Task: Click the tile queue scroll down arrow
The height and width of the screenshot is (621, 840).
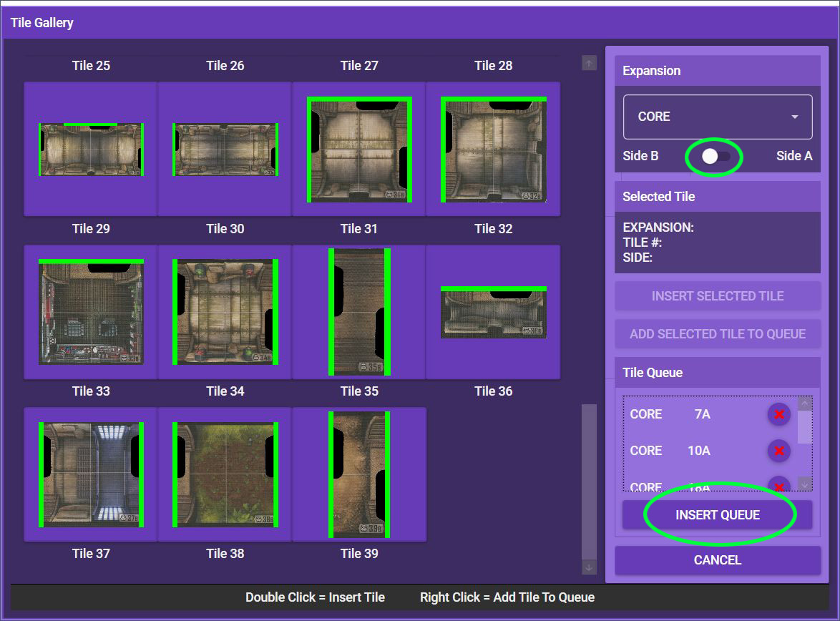Action: click(805, 484)
